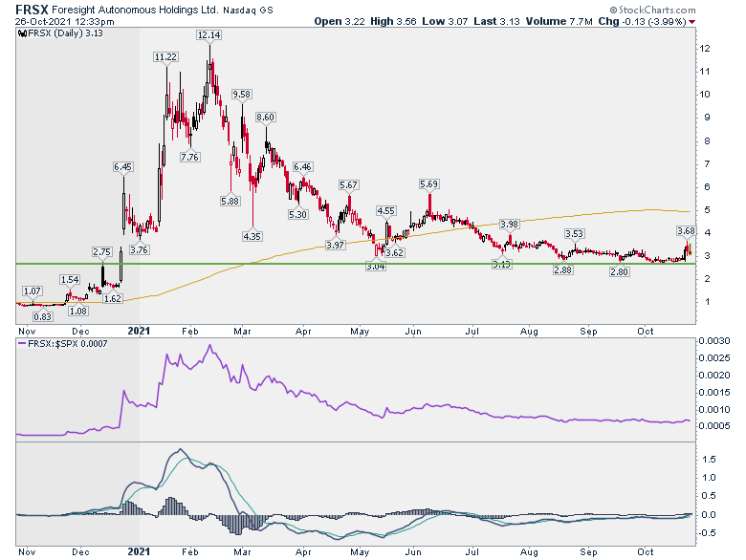Click the 3.04 low price label
Viewport: 746px width, 560px height.
click(376, 267)
